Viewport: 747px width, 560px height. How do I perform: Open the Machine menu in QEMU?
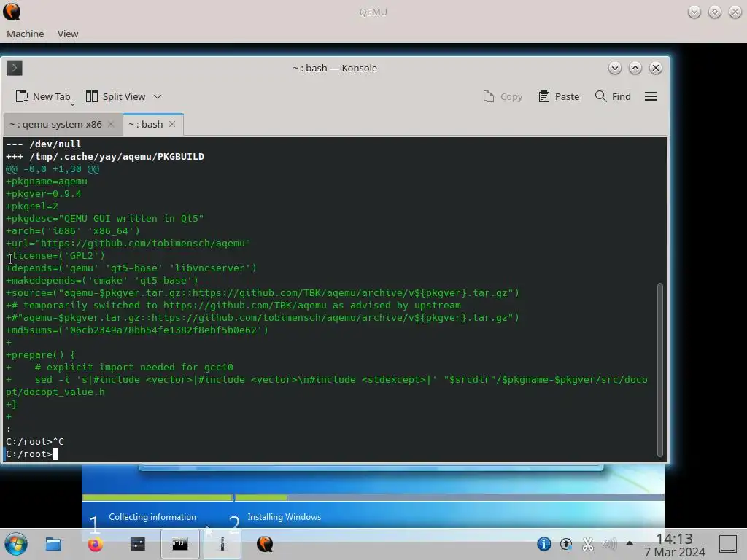[x=26, y=34]
